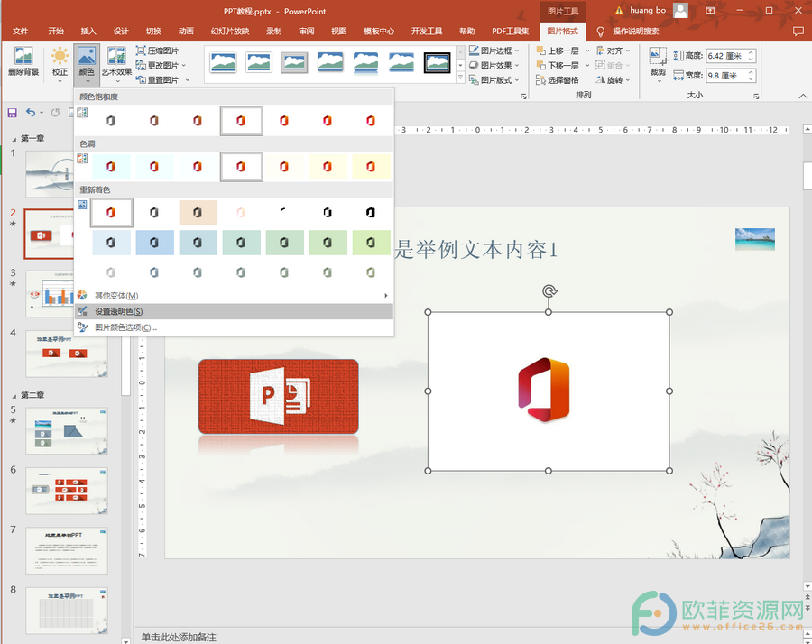Select the first picture style thumbnail
This screenshot has width=812, height=644.
click(x=223, y=62)
